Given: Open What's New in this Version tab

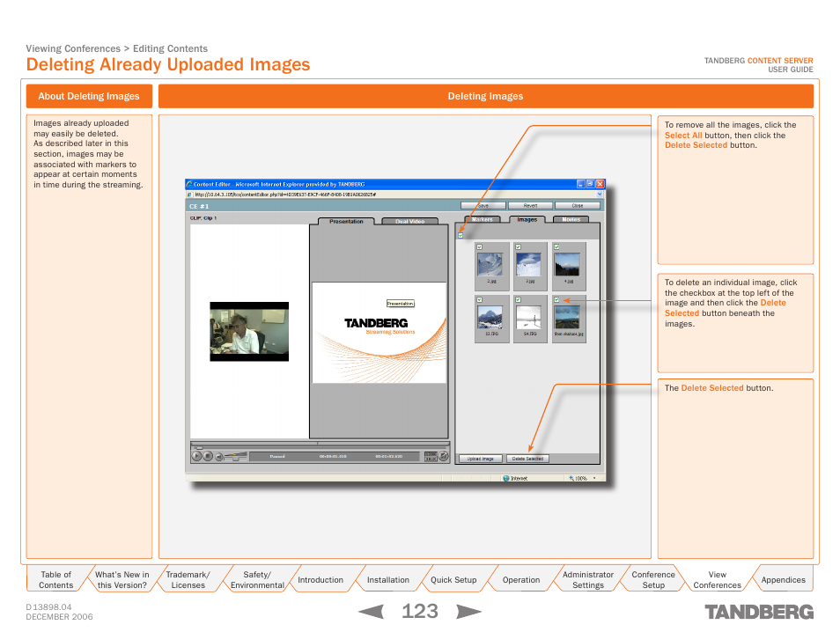Looking at the screenshot, I should [x=122, y=579].
